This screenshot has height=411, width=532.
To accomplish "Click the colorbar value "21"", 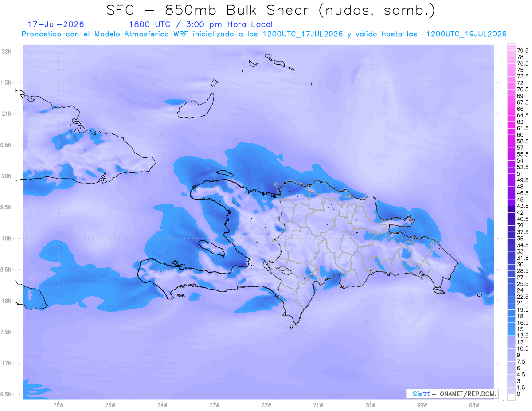I will pos(520,303).
